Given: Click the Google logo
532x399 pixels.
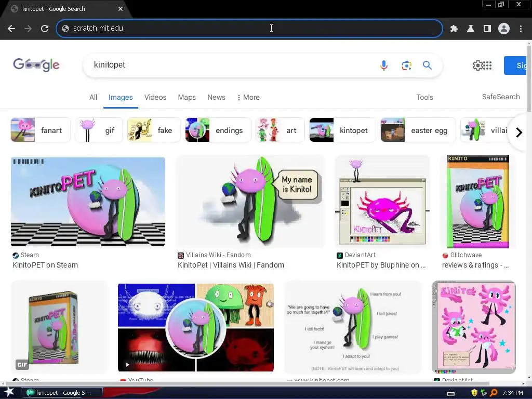Looking at the screenshot, I should [x=36, y=64].
